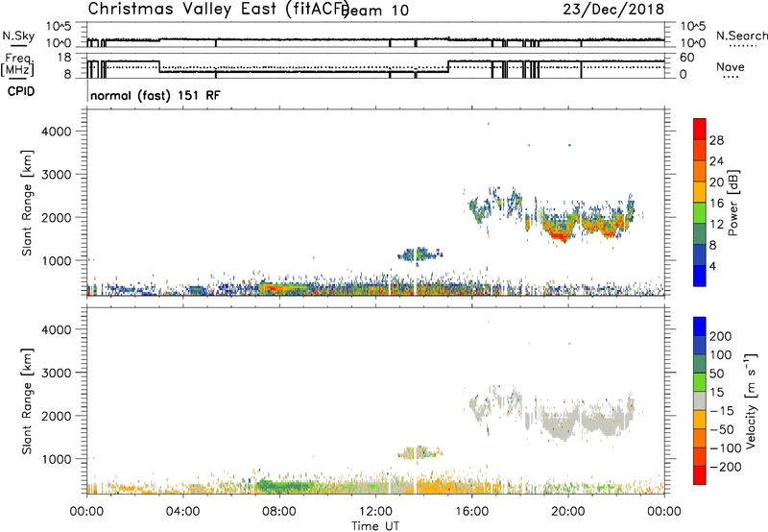The height and width of the screenshot is (532, 768).
Task: Click the 'normal (fast) 151 RF' text
Action: point(156,95)
